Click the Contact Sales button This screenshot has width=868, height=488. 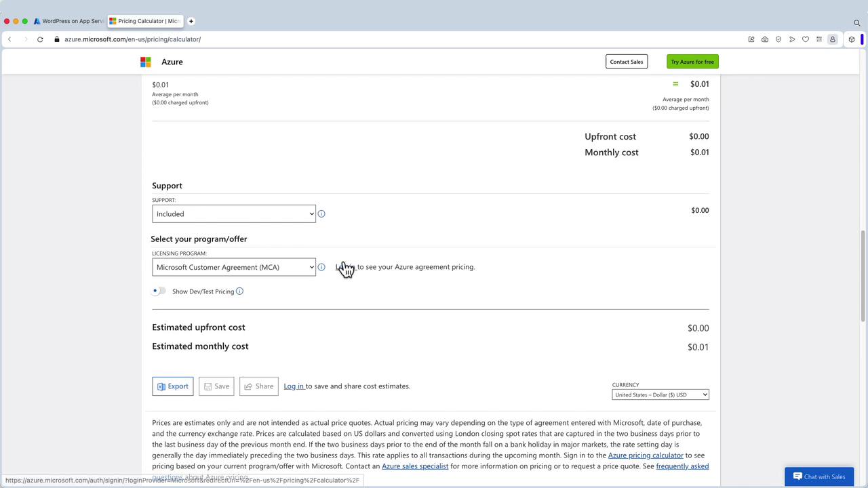coord(627,62)
